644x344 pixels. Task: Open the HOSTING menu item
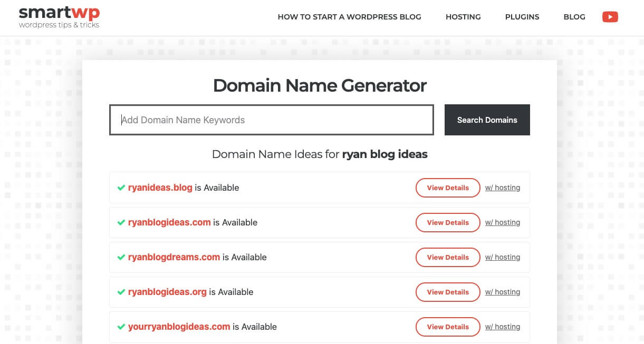[x=463, y=16]
